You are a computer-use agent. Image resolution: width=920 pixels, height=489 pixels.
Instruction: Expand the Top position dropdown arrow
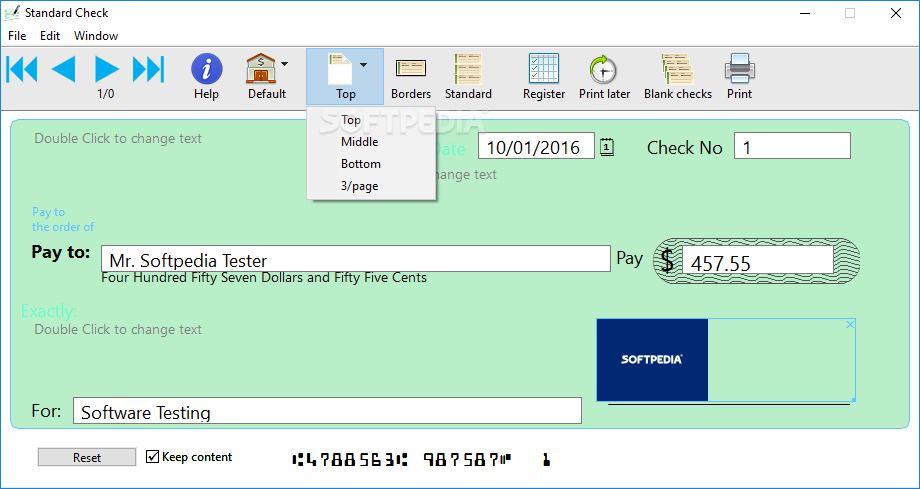(363, 65)
